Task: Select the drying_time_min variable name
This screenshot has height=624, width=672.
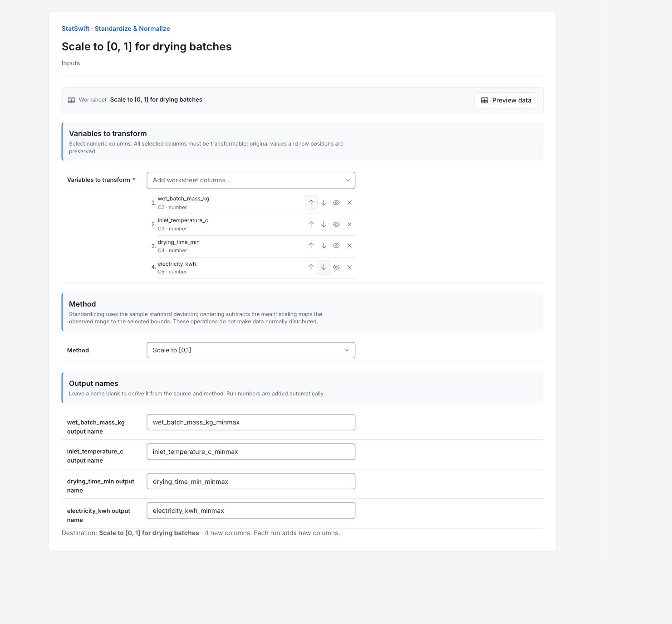Action: pyautogui.click(x=179, y=242)
